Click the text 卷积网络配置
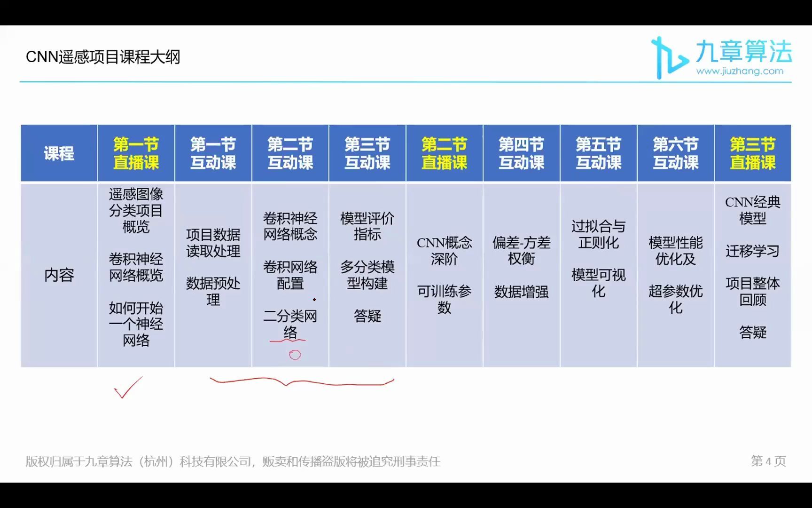 (x=290, y=275)
